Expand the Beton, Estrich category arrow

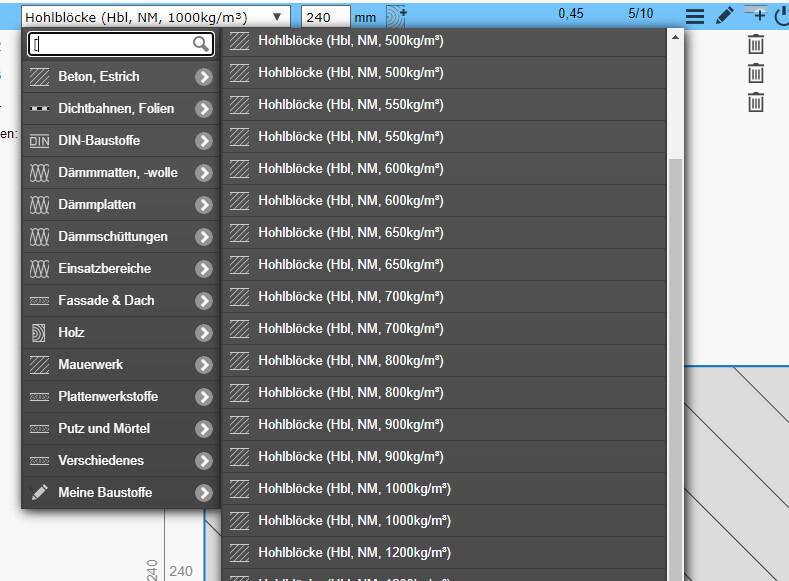tap(204, 77)
